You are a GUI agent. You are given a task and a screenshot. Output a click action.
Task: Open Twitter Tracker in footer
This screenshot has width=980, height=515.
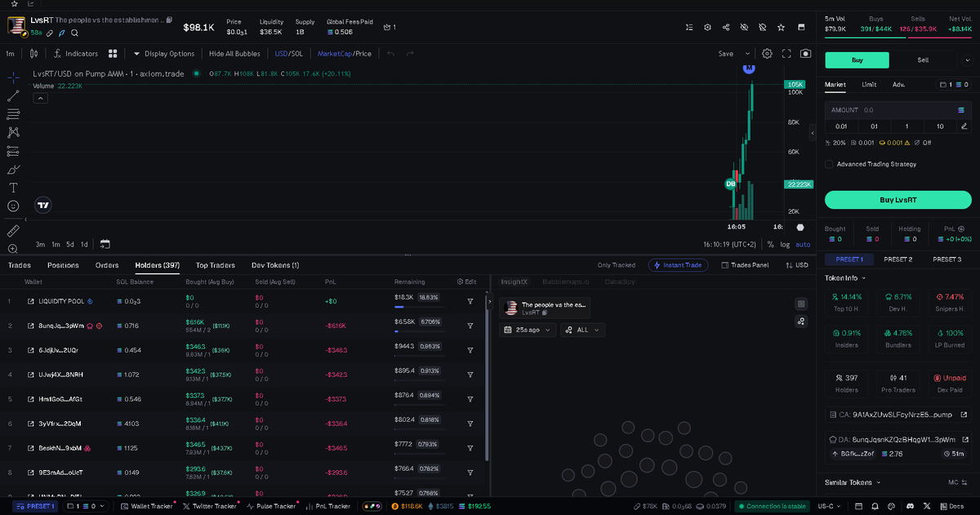[x=209, y=506]
